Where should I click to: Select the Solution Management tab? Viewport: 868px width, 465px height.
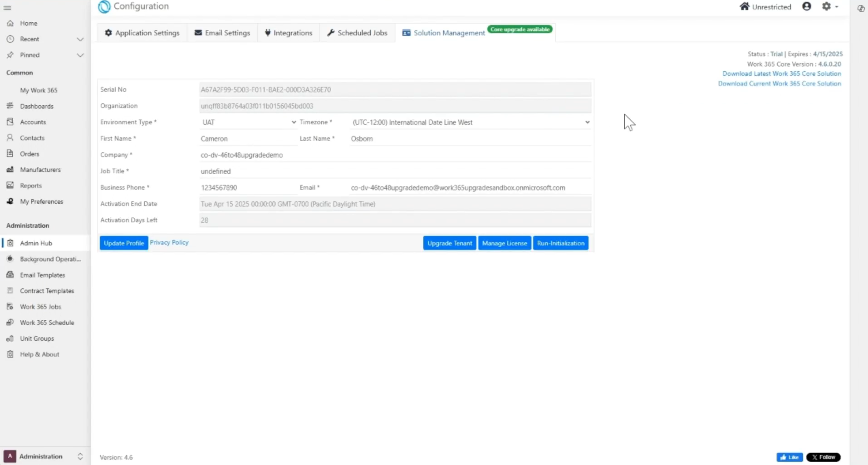[x=443, y=33]
